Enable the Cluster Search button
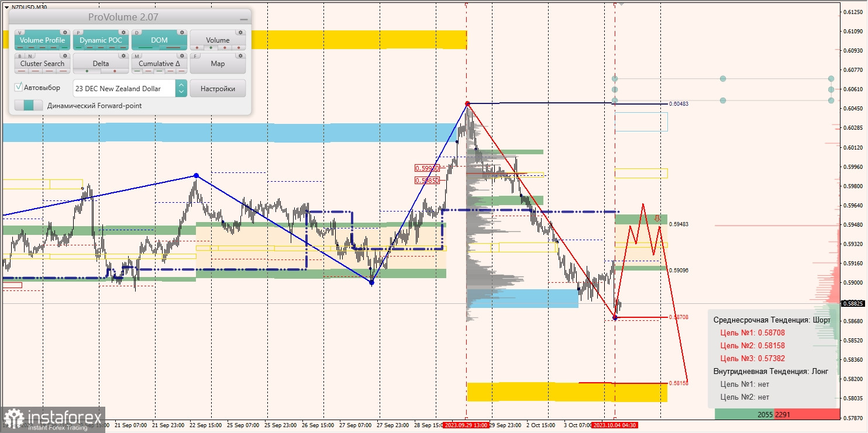Screen dimensions: 868x433 coord(42,63)
